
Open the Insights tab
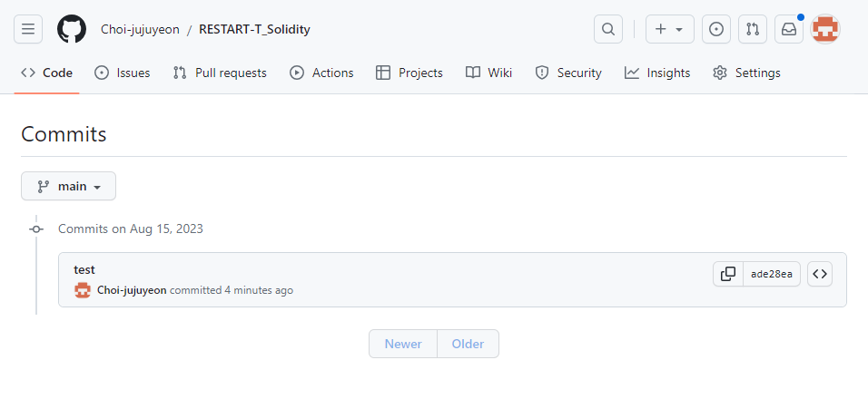657,73
